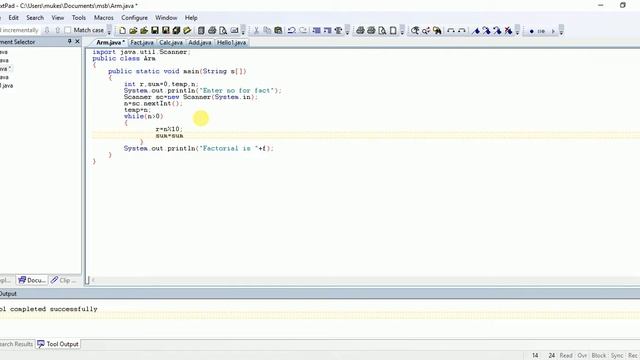Open the Macros menu

coord(104,18)
